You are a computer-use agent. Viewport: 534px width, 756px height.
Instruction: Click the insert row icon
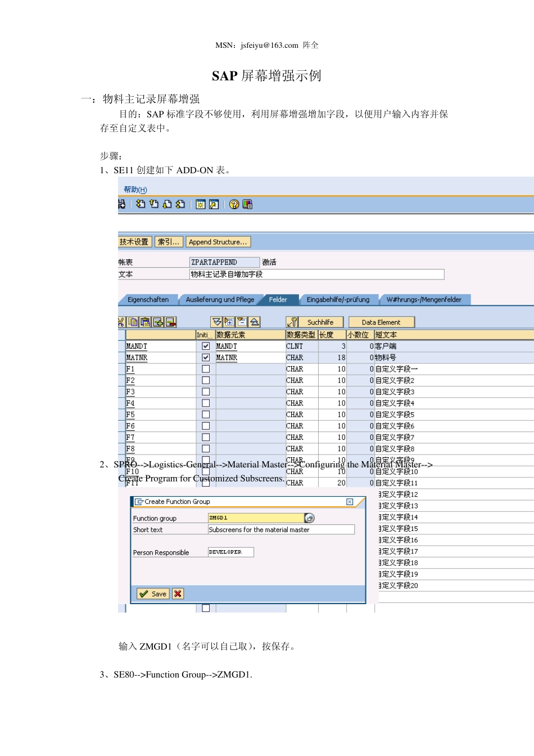coord(158,322)
